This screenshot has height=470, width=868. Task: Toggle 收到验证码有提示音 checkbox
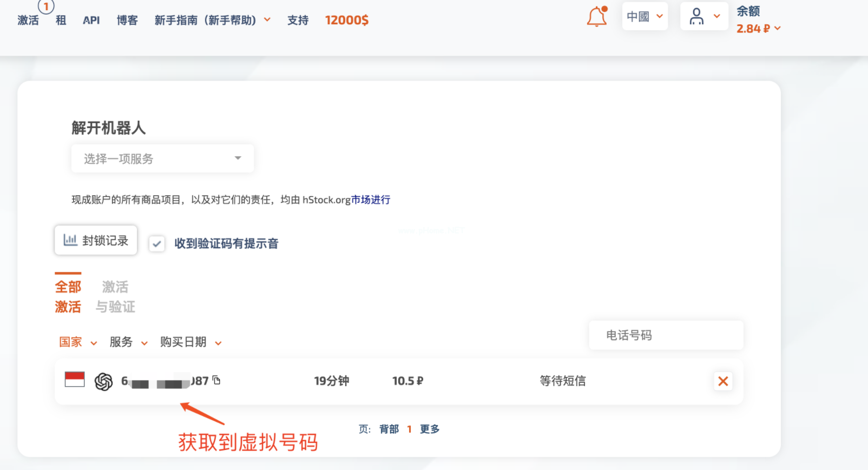157,244
